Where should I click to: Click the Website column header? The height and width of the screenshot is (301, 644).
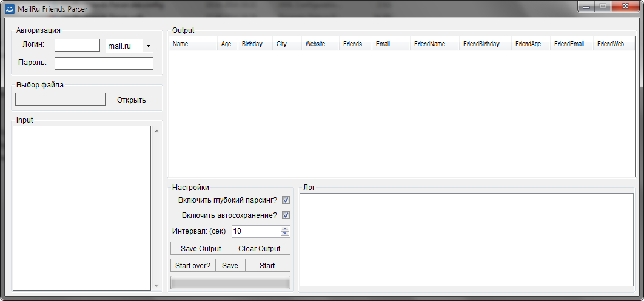(320, 44)
